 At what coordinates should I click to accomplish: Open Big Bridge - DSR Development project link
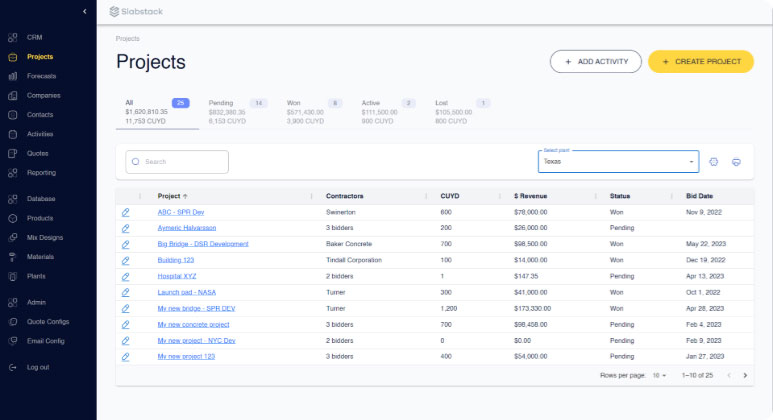203,244
